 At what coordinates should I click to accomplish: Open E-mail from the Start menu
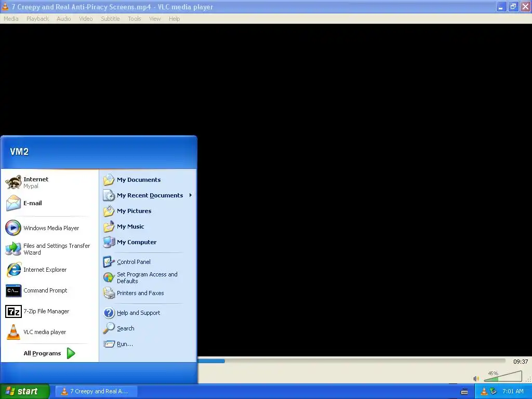(49, 203)
